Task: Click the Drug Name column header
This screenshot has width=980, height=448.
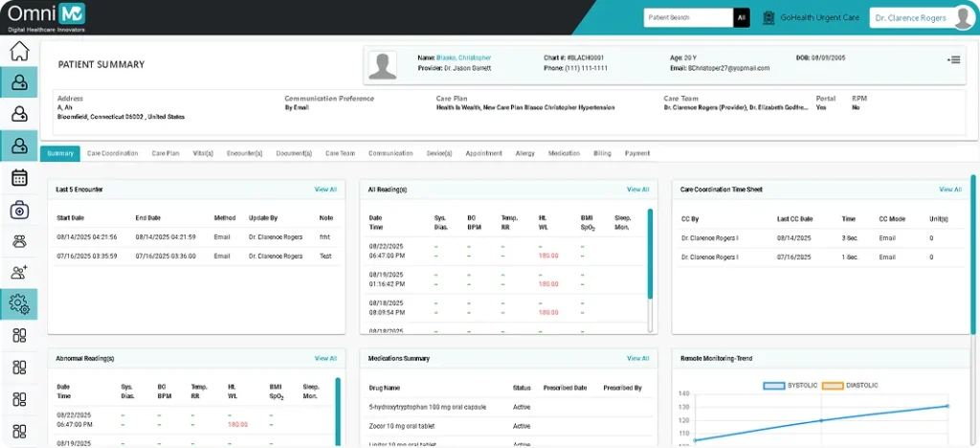Action: click(385, 388)
